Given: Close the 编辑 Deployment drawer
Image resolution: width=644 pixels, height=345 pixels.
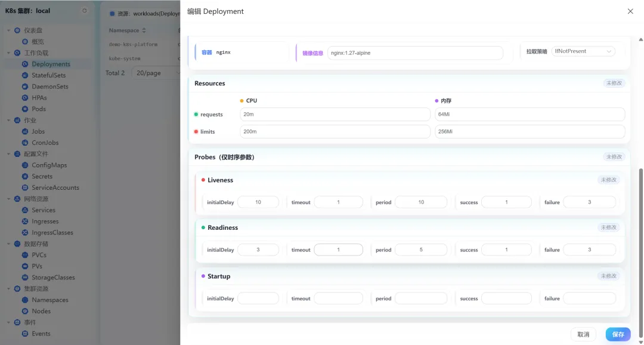Looking at the screenshot, I should point(630,11).
